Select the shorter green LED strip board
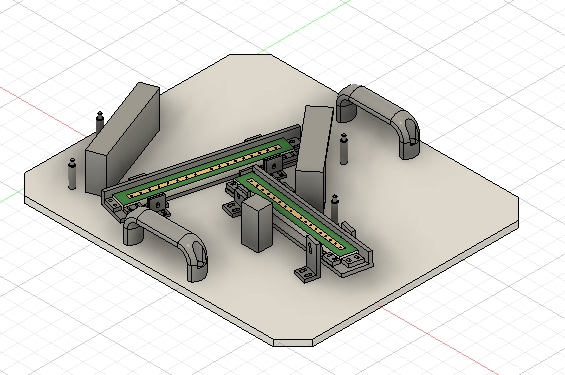The width and height of the screenshot is (565, 375). coord(297,214)
